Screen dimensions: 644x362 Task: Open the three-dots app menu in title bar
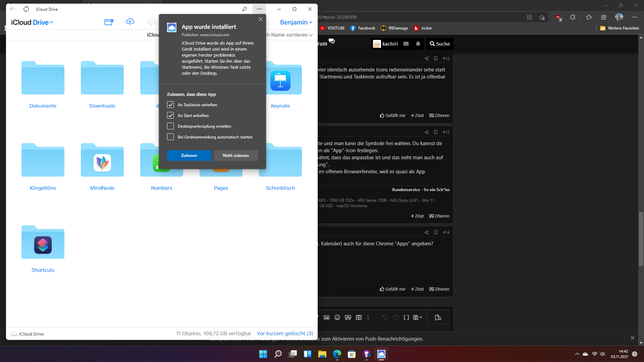tap(259, 9)
